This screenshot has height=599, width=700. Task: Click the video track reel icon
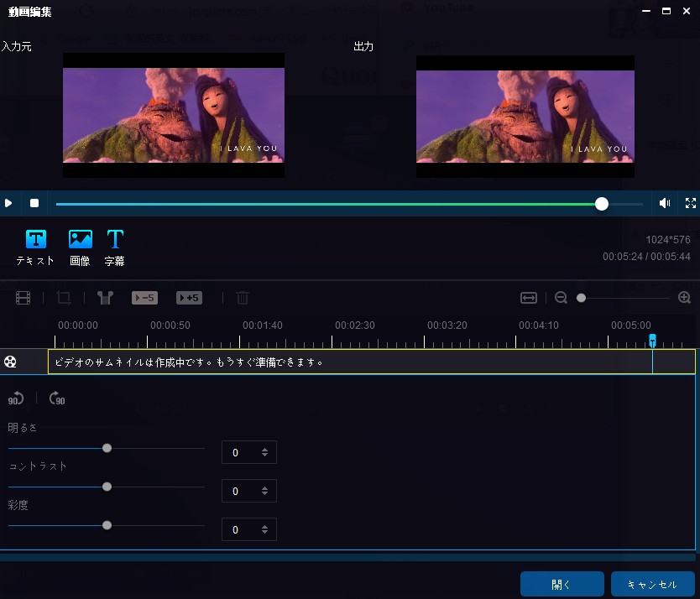pyautogui.click(x=10, y=362)
